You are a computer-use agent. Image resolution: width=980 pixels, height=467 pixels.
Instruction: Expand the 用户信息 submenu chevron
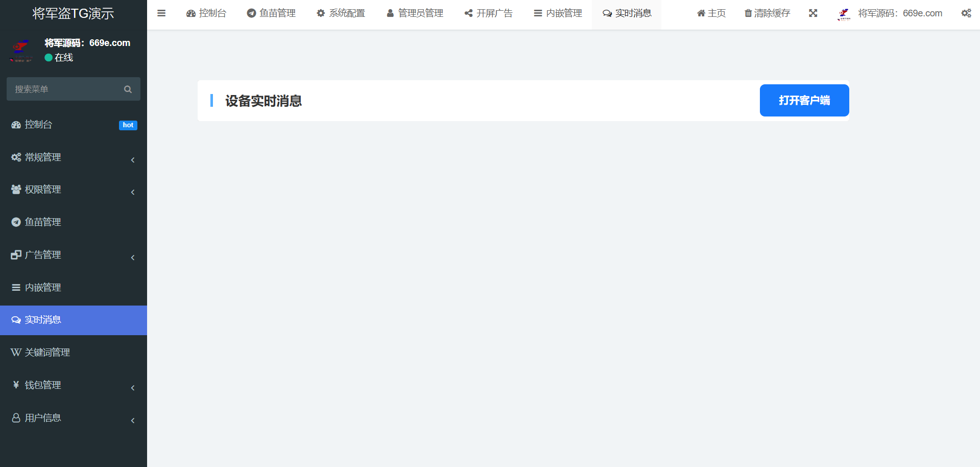pos(133,421)
